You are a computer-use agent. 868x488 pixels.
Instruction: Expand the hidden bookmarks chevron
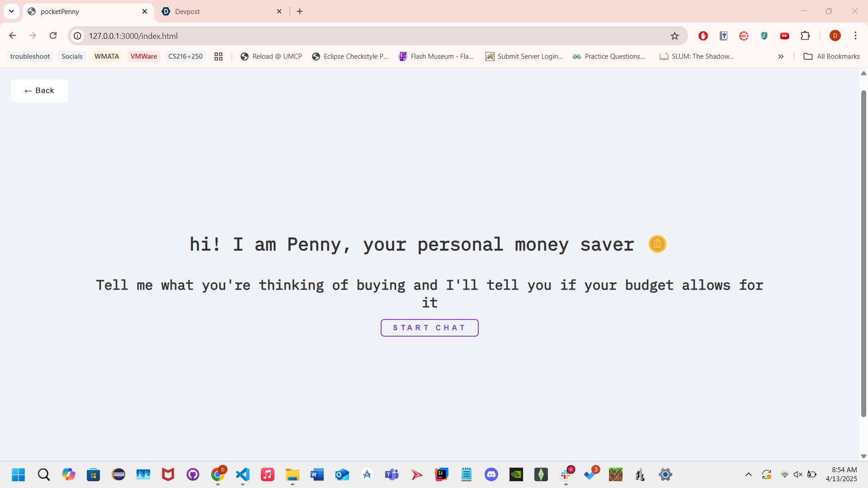tap(781, 56)
